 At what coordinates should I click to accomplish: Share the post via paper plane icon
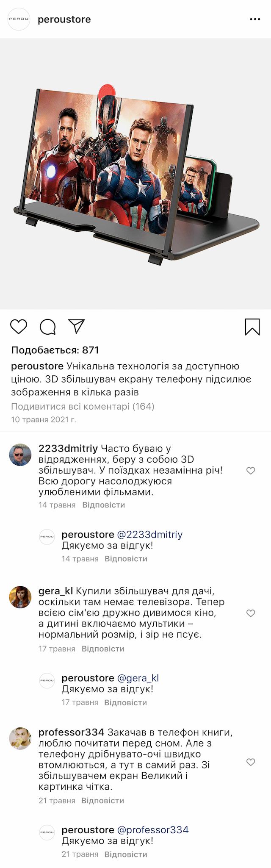77,326
